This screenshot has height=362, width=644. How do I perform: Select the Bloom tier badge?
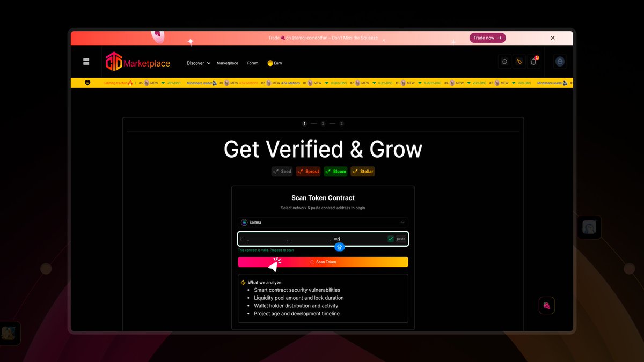(335, 172)
